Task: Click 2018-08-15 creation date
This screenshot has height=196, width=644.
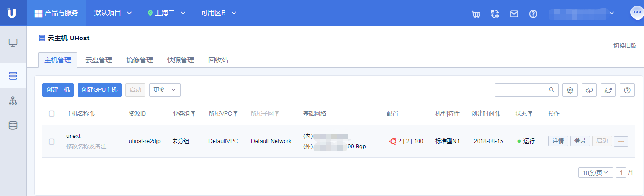Action: 489,141
